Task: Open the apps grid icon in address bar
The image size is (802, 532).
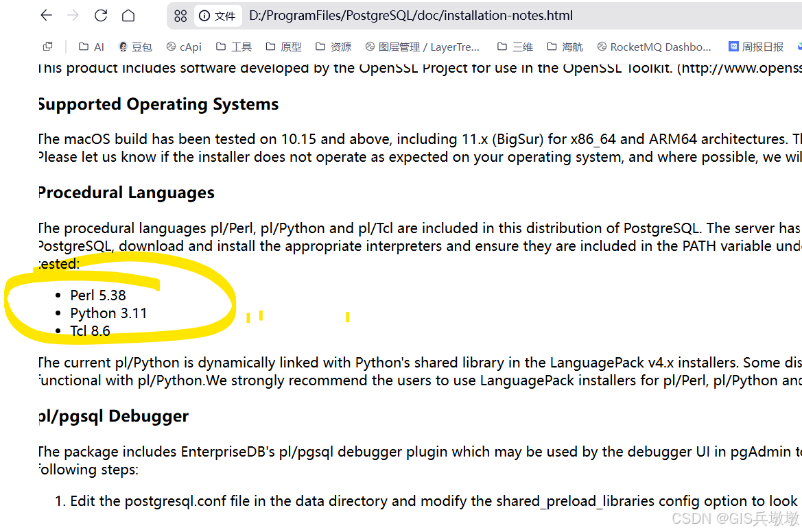Action: (x=180, y=16)
